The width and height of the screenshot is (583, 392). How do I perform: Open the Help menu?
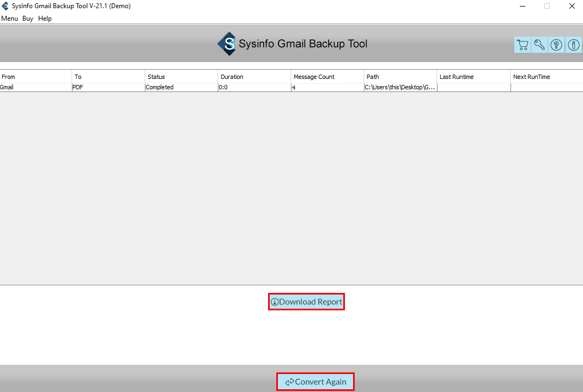45,18
